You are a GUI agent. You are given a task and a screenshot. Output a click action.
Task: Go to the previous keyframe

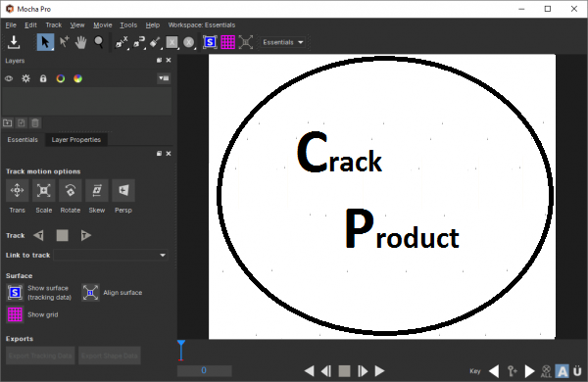(494, 371)
